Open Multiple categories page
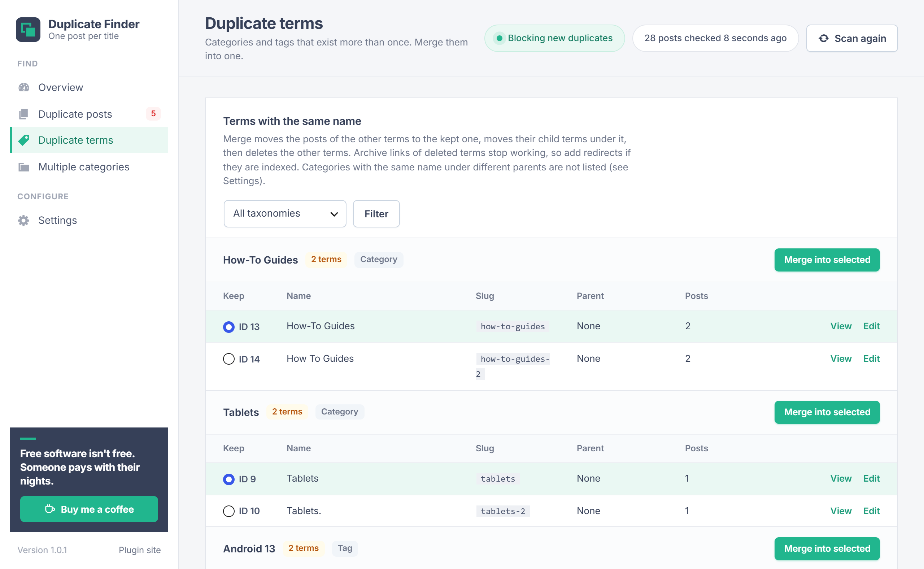Image resolution: width=924 pixels, height=569 pixels. tap(89, 167)
